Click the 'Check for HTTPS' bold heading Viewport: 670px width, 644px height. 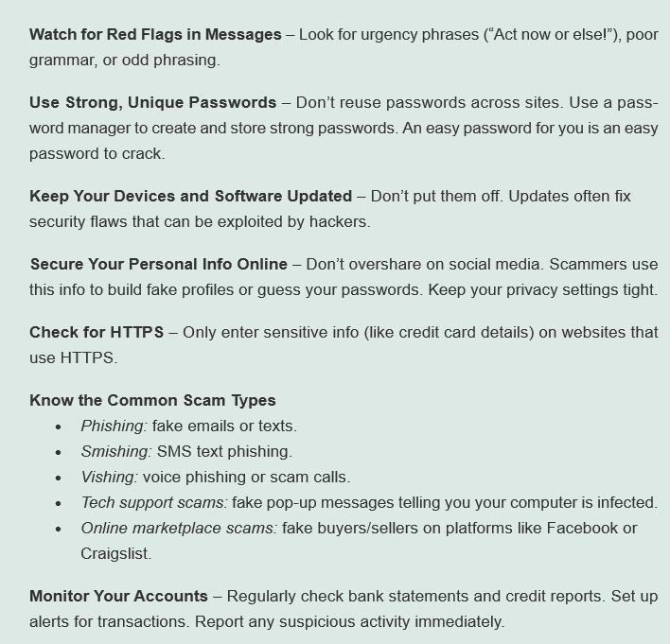tap(97, 332)
